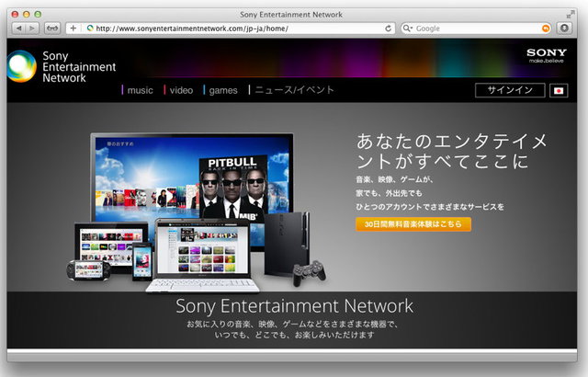Click the site favicon in the address bar
Image resolution: width=588 pixels, height=377 pixels.
click(x=90, y=29)
